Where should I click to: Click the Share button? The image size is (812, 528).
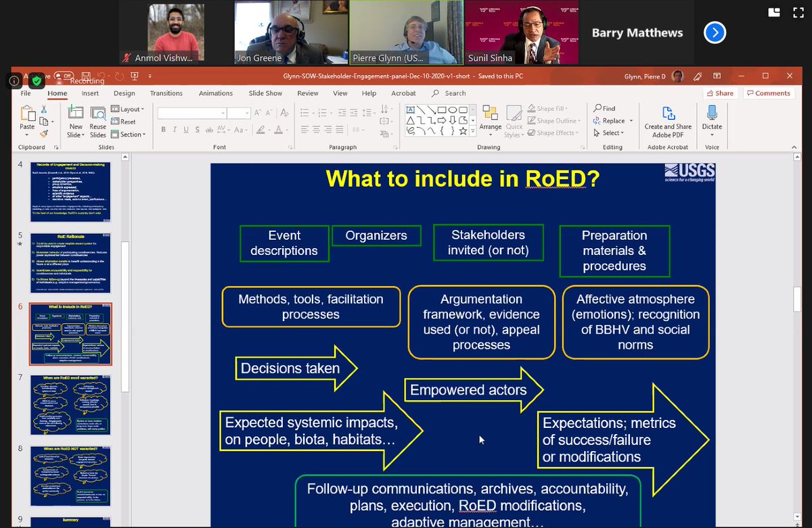click(719, 93)
